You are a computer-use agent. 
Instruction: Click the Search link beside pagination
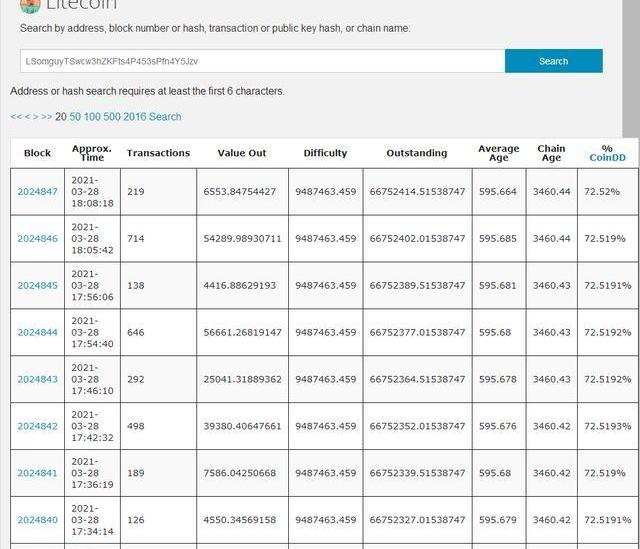165,117
